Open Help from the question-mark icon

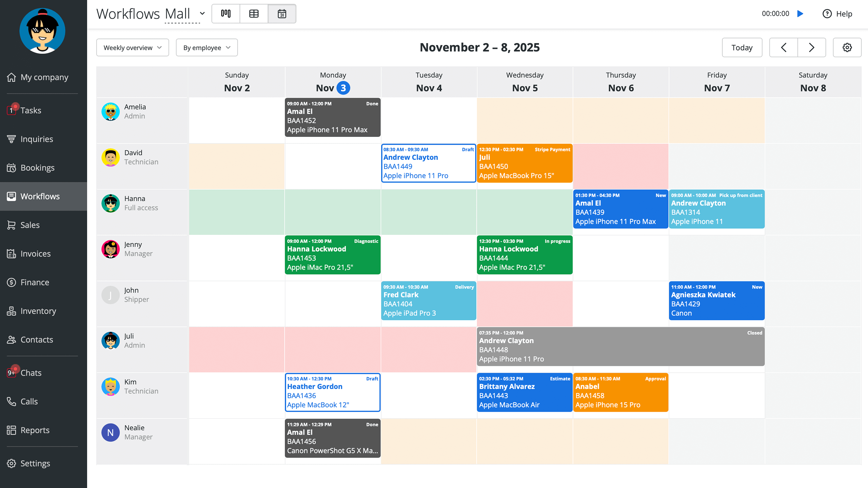click(827, 14)
